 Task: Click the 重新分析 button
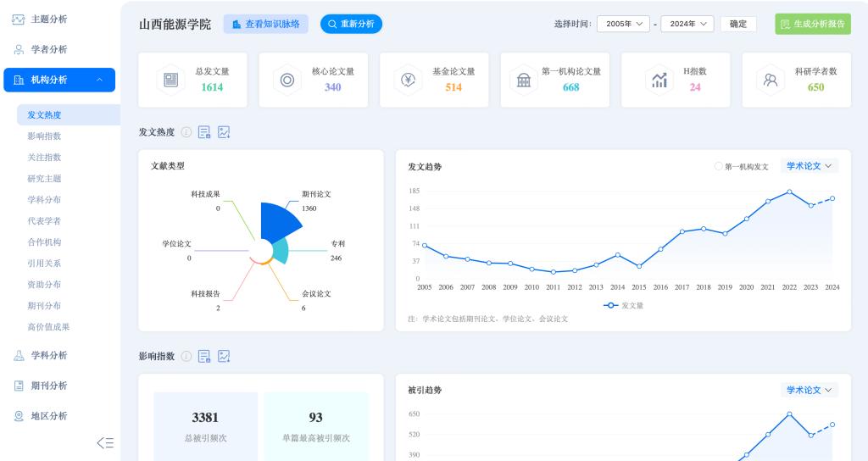click(x=351, y=24)
